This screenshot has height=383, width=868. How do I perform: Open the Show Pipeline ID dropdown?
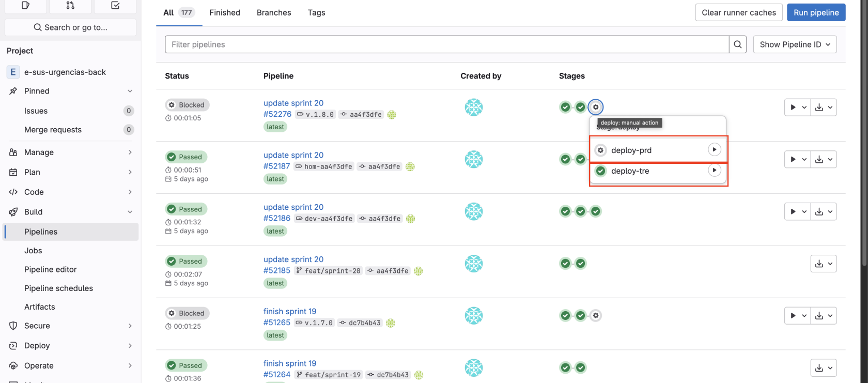[794, 44]
